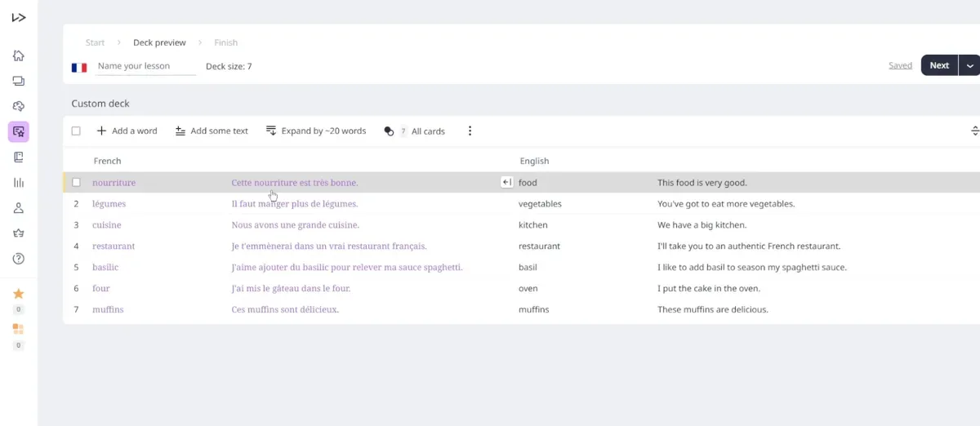Viewport: 980px width, 426px height.
Task: Open the book icon in the sidebar
Action: [19, 157]
